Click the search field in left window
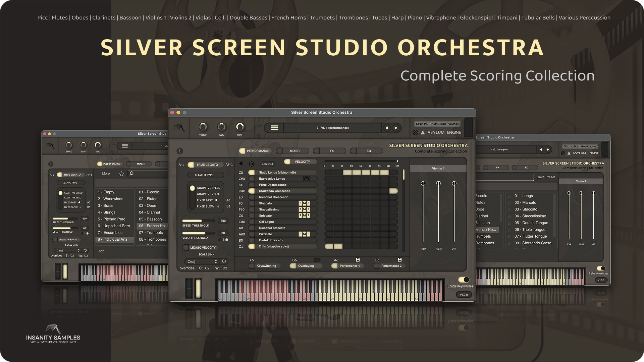 pos(148,173)
